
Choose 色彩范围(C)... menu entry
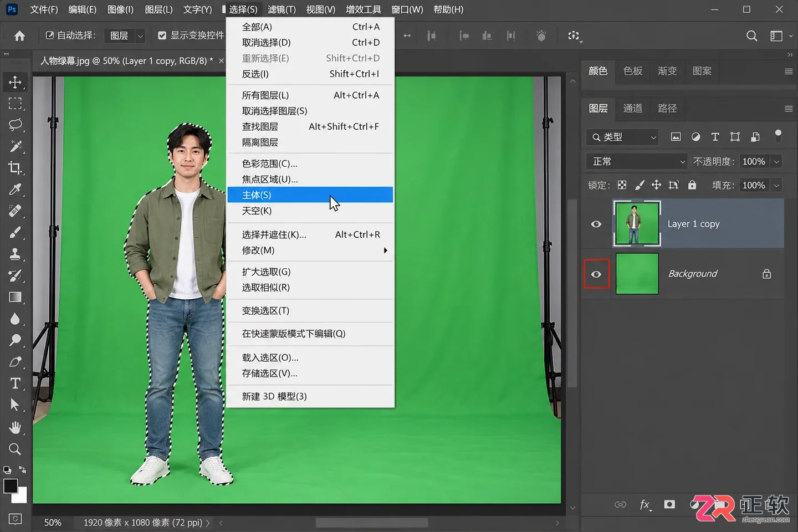[310, 163]
